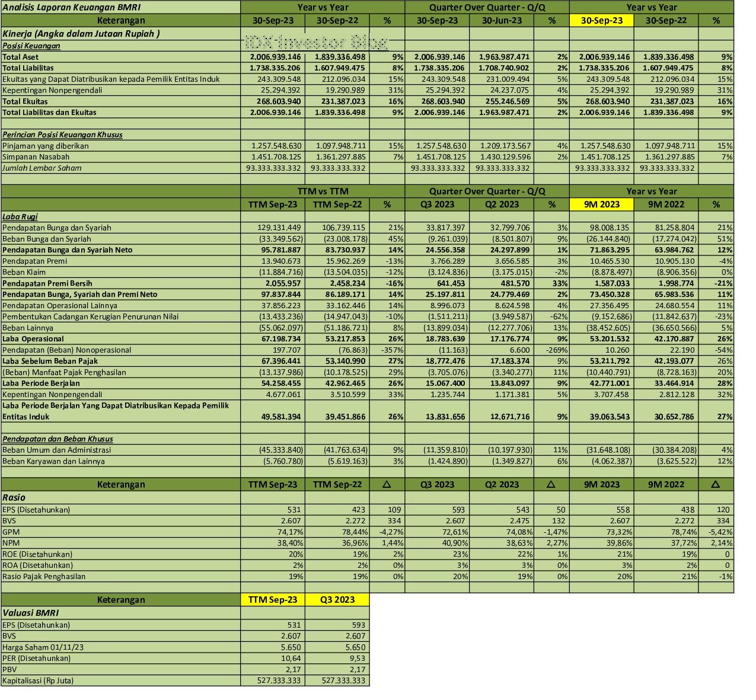Select the value '(45.333.840)'

(281, 450)
